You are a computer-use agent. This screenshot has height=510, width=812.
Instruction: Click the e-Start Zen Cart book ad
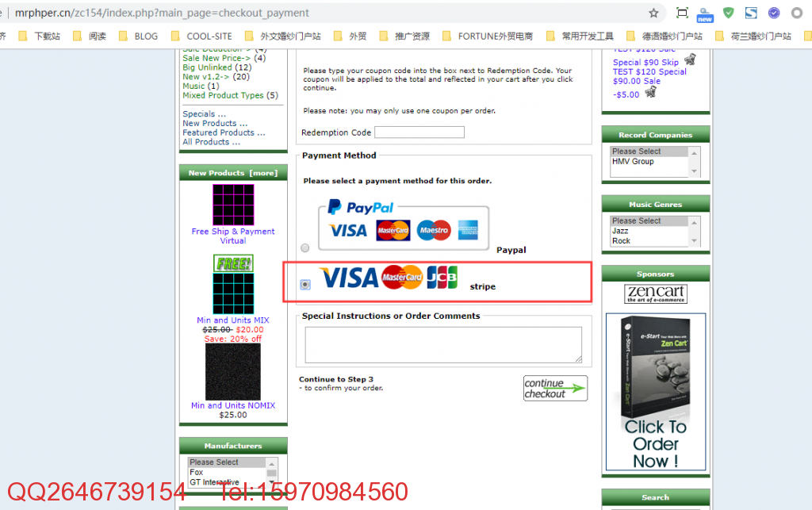[x=656, y=392]
